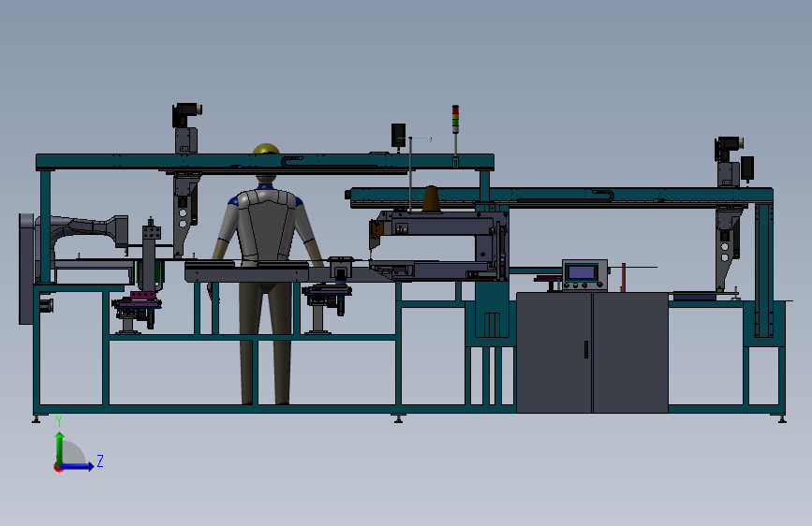Click the yellow push button on the control panel
The width and height of the screenshot is (812, 526).
(x=575, y=285)
